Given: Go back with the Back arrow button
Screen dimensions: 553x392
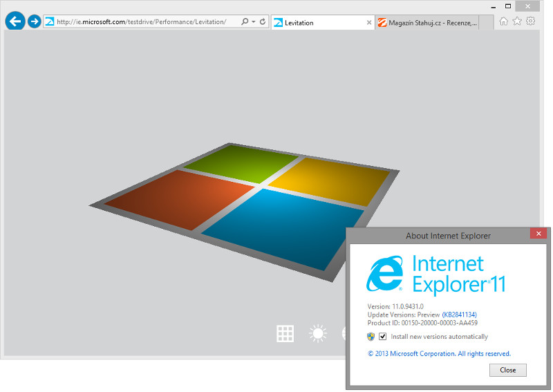Looking at the screenshot, I should pos(15,21).
